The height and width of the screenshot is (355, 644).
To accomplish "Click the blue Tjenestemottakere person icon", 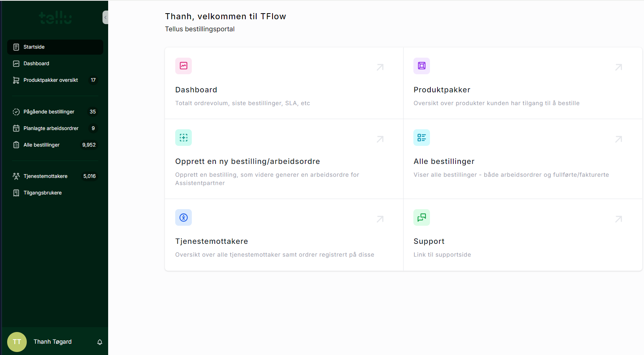I will pyautogui.click(x=184, y=217).
